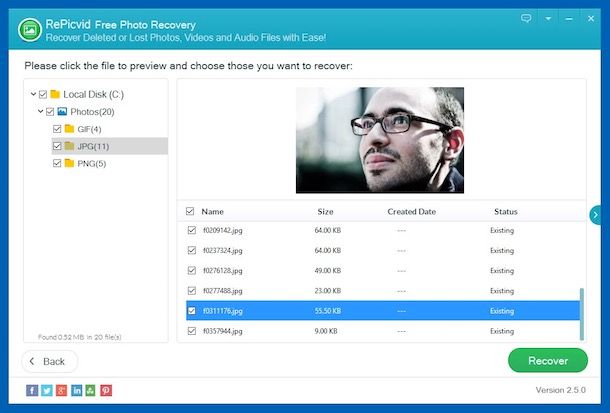Open the feedback speech bubble icon

[526, 18]
